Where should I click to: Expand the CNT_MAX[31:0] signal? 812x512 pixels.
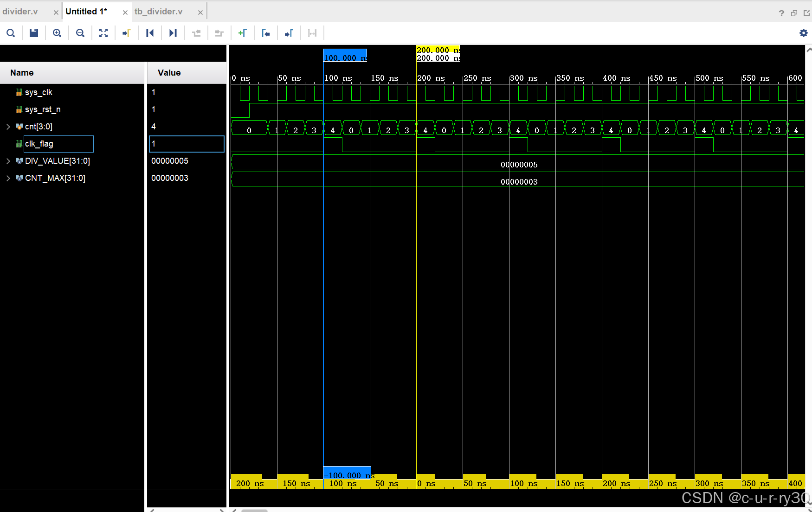(x=8, y=178)
